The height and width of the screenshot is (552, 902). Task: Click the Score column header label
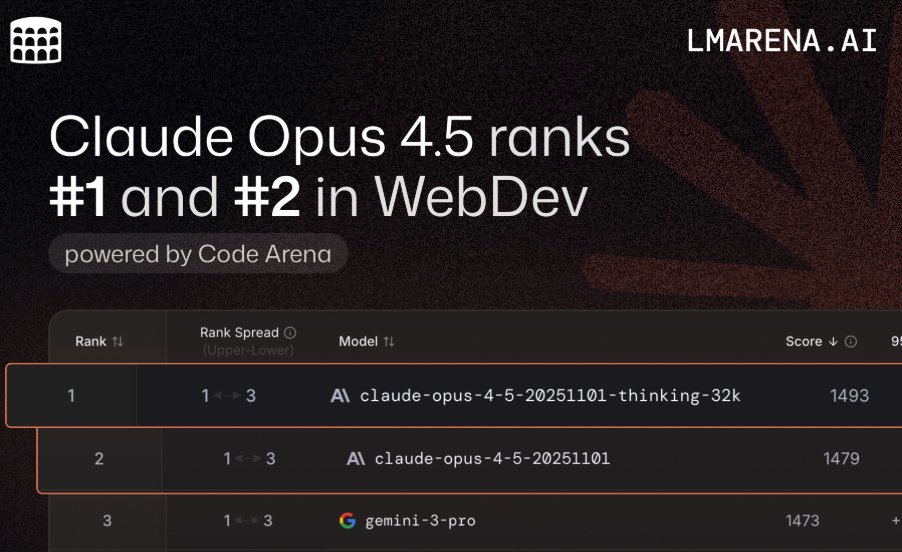click(804, 342)
